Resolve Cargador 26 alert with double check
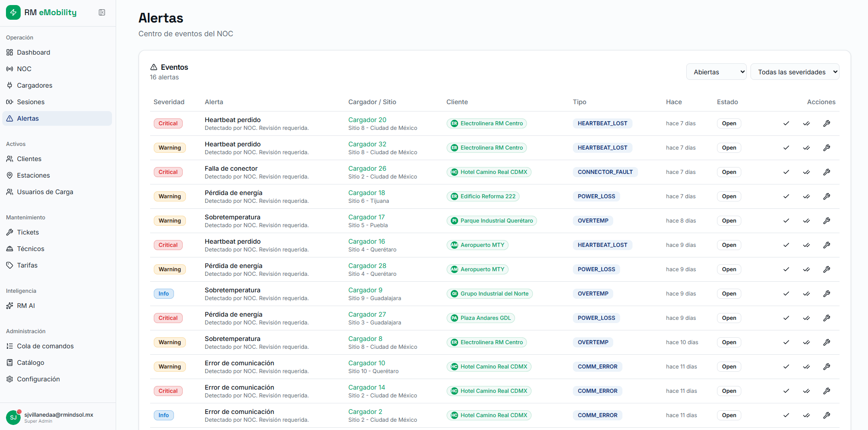This screenshot has height=430, width=868. tap(806, 172)
